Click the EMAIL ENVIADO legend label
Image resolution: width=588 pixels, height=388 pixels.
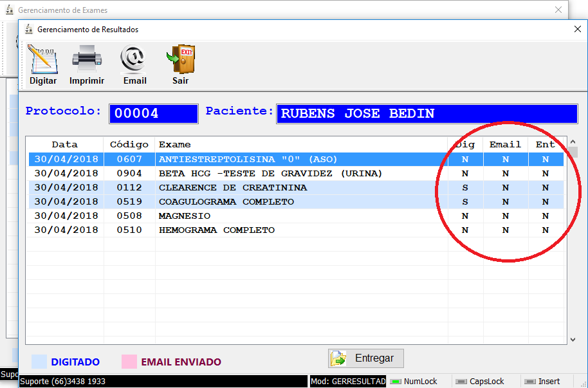tap(181, 362)
